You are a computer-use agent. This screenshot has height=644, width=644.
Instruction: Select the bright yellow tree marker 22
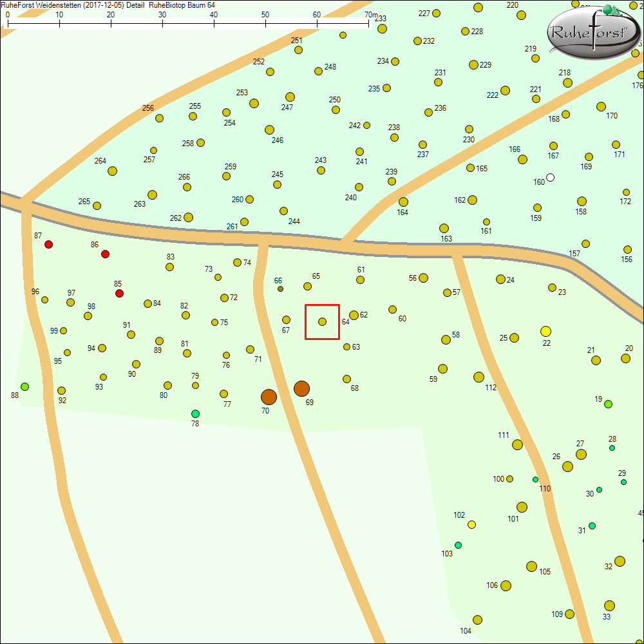[x=545, y=331]
